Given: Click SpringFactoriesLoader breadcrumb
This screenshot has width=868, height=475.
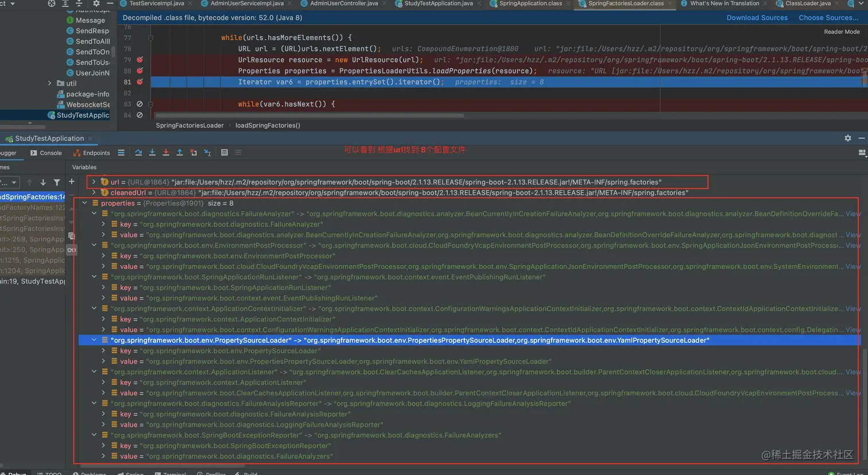Looking at the screenshot, I should pos(189,125).
